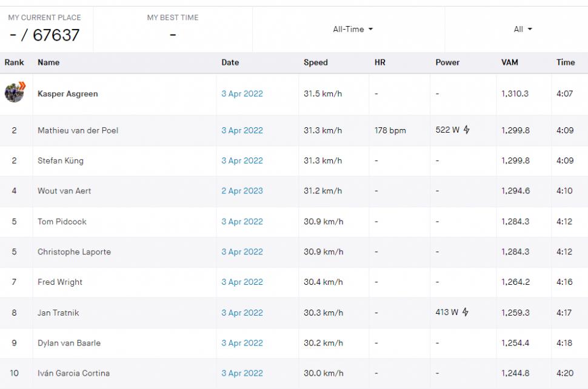588x389 pixels.
Task: Click the VAM value 1,294.6
Action: coord(516,191)
